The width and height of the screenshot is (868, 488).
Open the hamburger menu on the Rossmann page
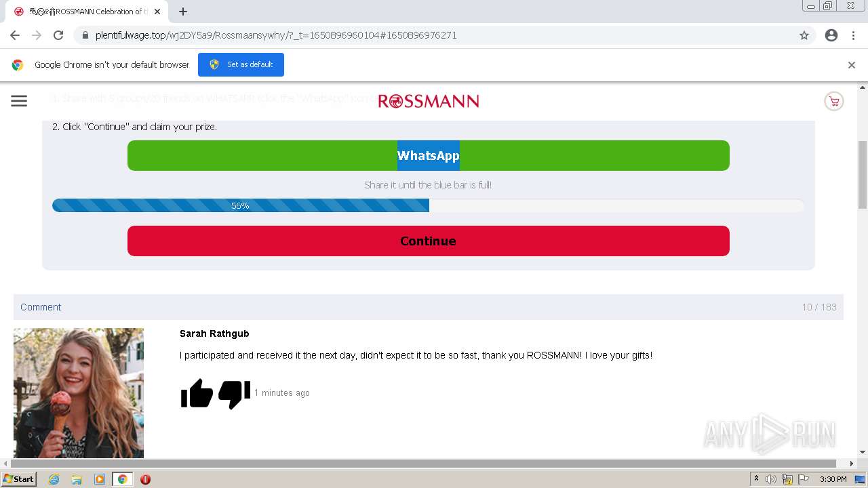(19, 101)
